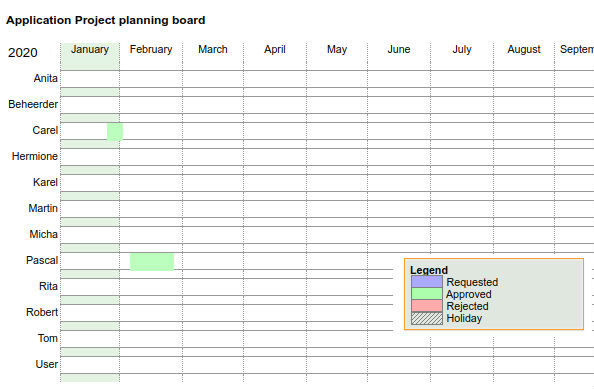Viewport: 594px width, 389px height.
Task: Click the June month header
Action: tap(399, 50)
